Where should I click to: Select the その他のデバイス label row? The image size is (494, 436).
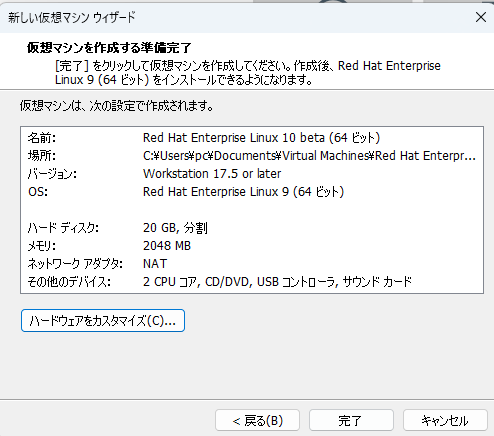pos(69,282)
